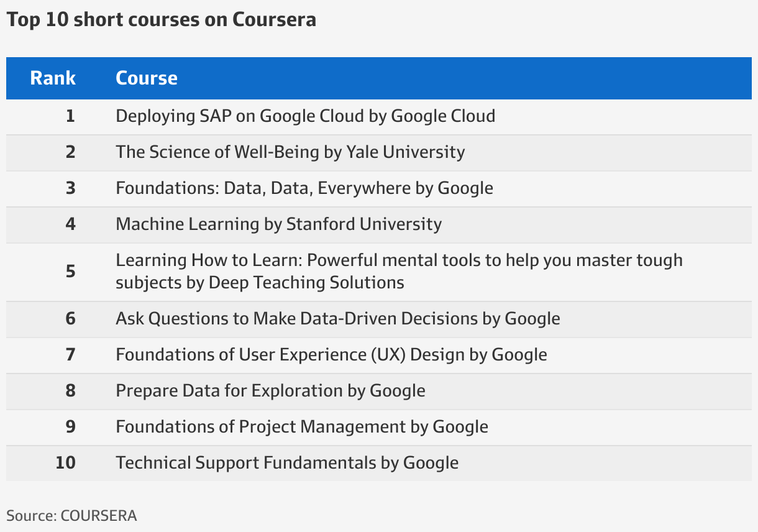Click the Top 10 short courses title
The image size is (758, 532).
[162, 19]
